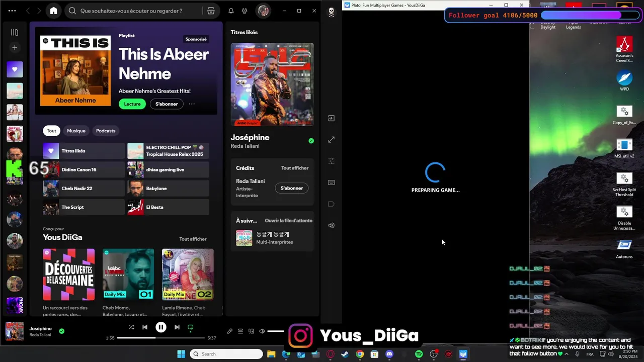
Task: Open Spotify browse icon in search bar
Action: (211, 11)
